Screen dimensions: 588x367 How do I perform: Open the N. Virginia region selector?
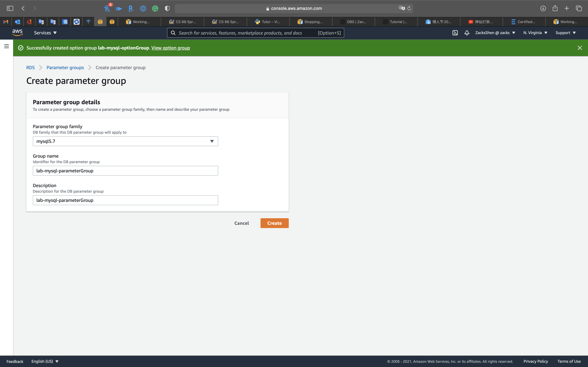coord(535,33)
